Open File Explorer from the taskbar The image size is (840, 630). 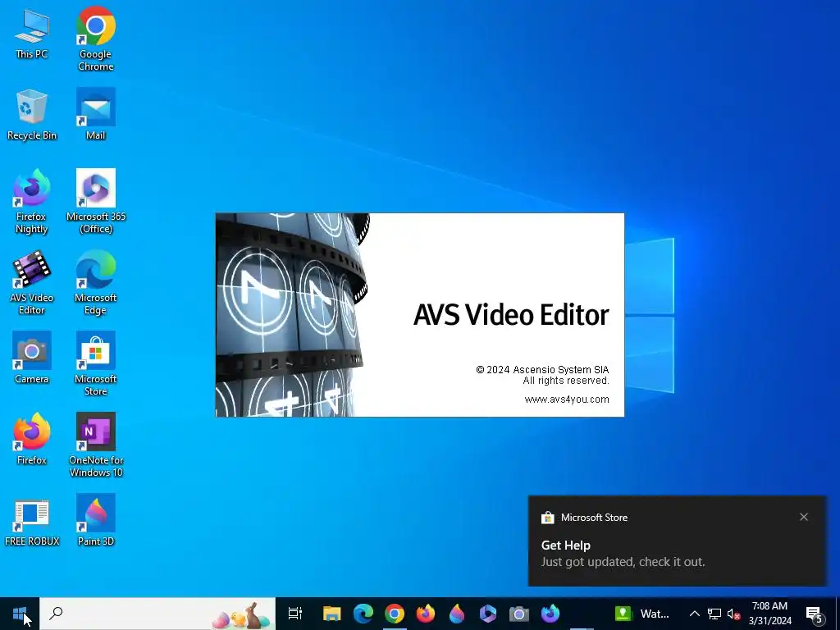(x=331, y=614)
